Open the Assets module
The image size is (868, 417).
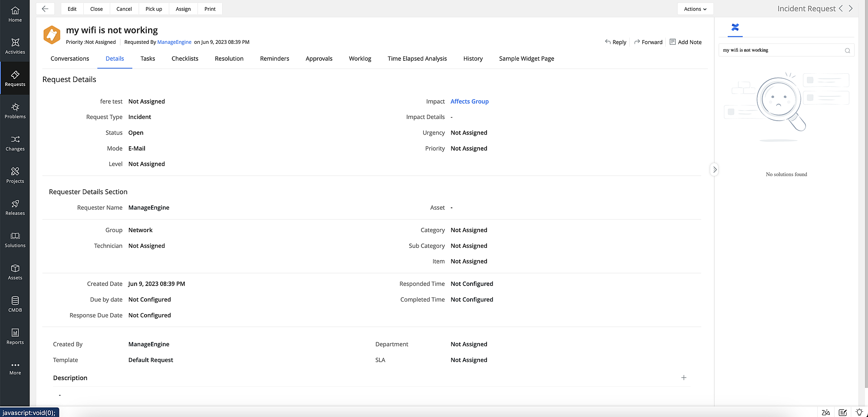(15, 272)
